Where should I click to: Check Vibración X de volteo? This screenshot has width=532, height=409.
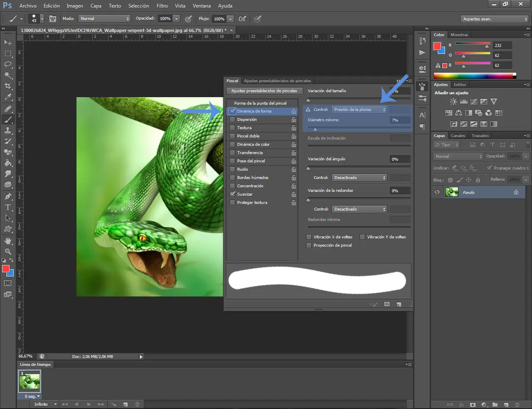[309, 237]
